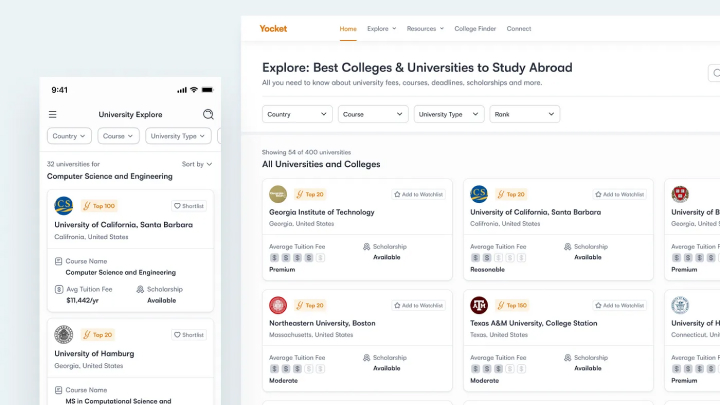Click the 'All Universities and Colleges' heading
Viewport: 720px width, 405px height.
321,164
